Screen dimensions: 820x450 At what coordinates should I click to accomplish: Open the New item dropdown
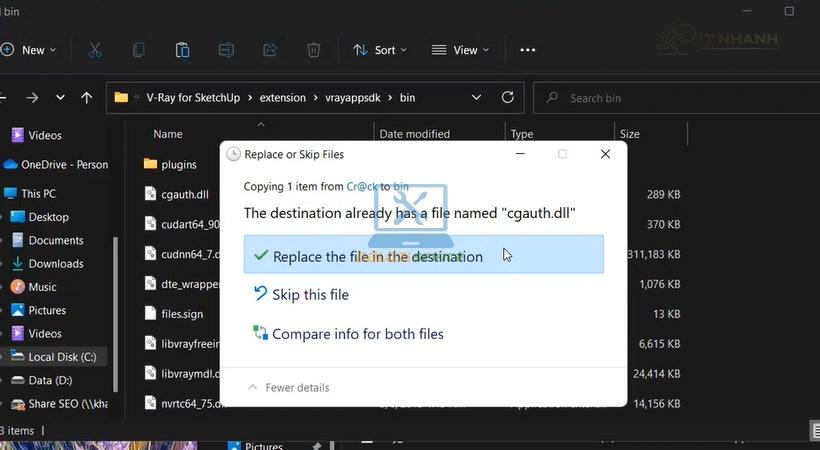(x=29, y=50)
